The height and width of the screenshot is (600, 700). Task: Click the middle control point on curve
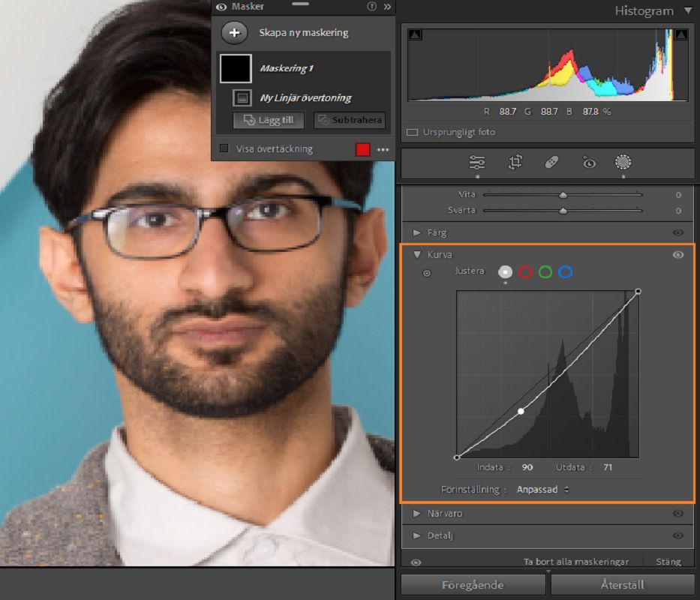pyautogui.click(x=521, y=411)
